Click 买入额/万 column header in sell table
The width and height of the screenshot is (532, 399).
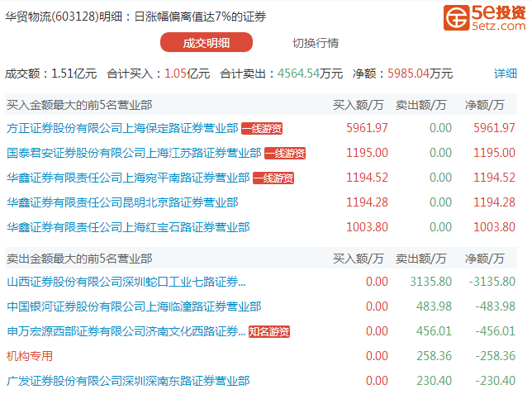(x=359, y=259)
